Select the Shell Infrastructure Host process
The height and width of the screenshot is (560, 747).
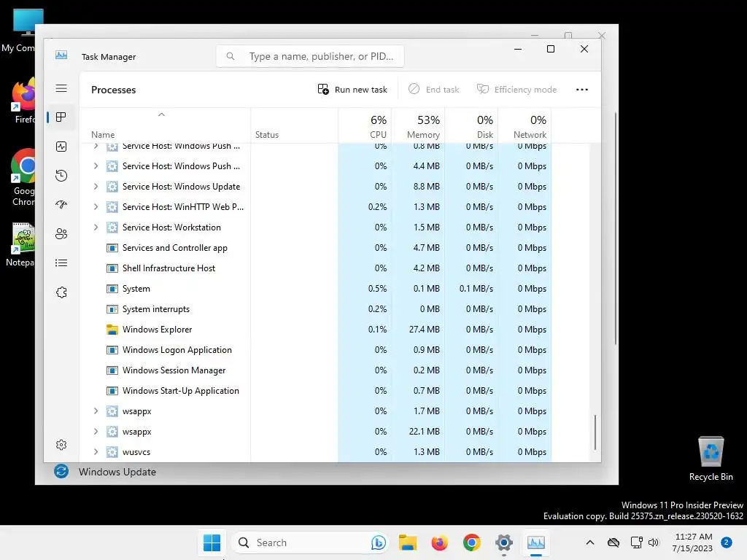[x=316, y=268]
